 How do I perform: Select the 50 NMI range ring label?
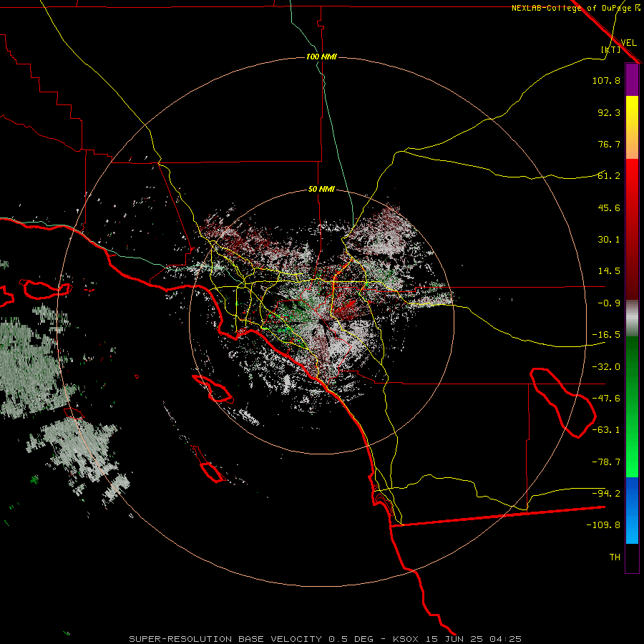(321, 190)
